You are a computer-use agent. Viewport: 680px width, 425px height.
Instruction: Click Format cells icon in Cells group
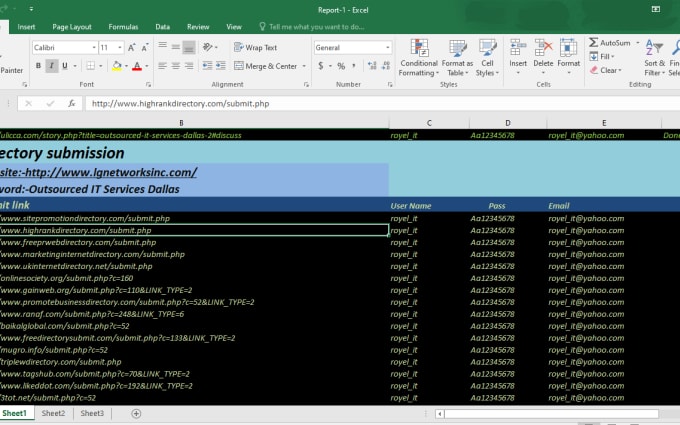569,48
